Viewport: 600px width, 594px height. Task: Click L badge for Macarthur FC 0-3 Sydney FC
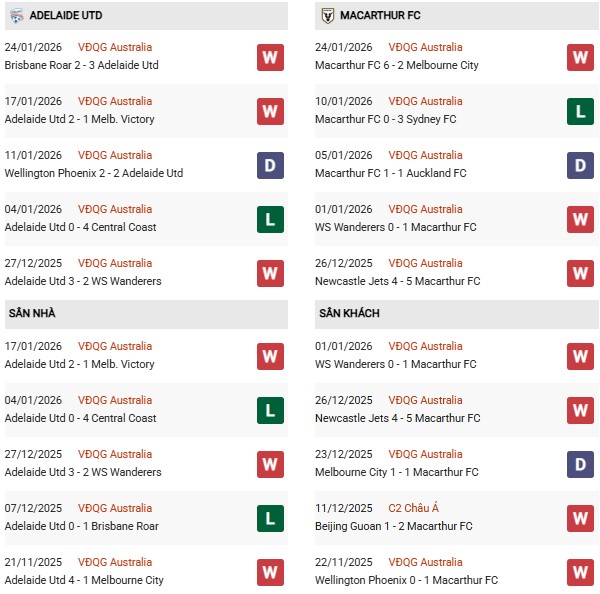click(x=580, y=111)
